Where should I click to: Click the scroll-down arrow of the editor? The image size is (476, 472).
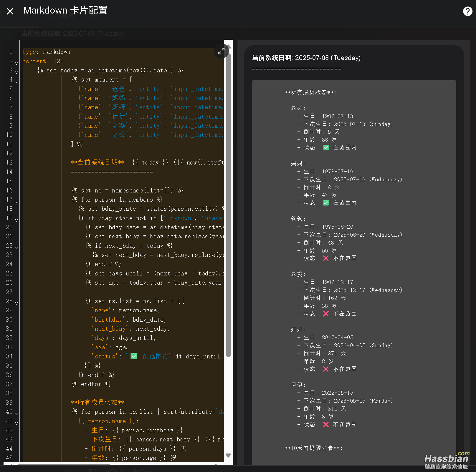228,455
